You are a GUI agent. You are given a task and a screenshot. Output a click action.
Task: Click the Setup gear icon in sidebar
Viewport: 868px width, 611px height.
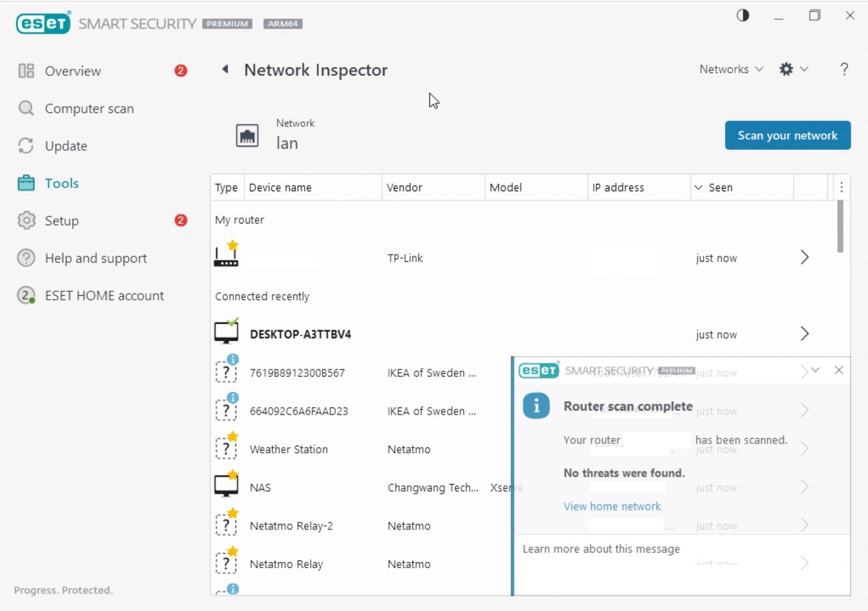click(26, 220)
